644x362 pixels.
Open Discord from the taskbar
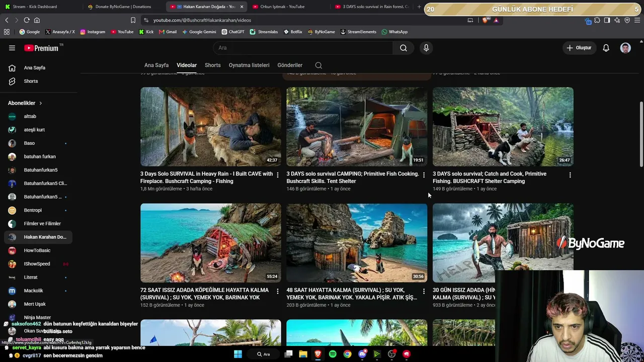pyautogui.click(x=362, y=354)
